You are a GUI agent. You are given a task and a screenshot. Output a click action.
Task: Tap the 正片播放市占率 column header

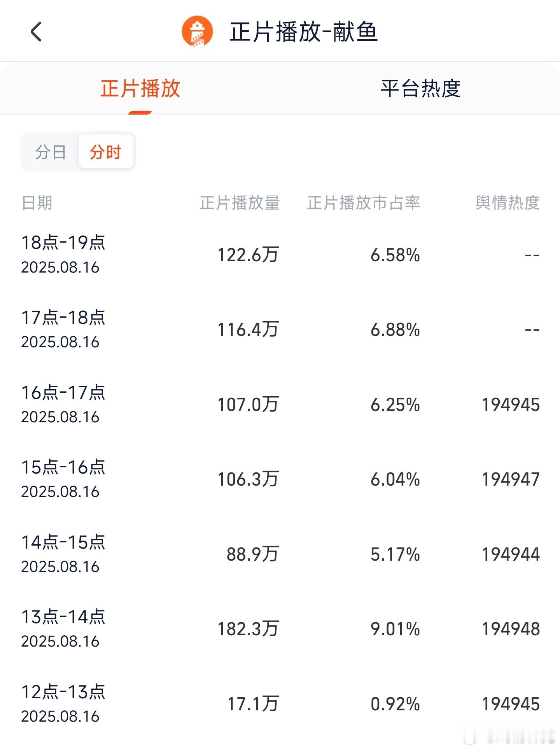tap(364, 203)
